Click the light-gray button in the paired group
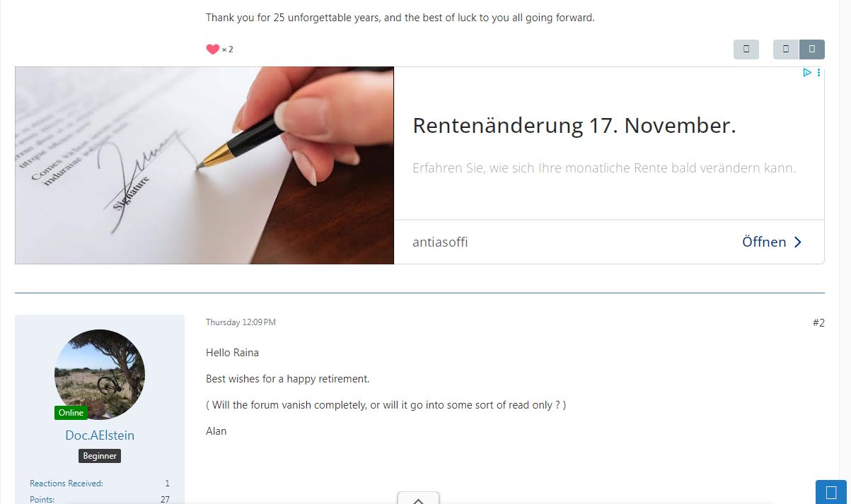The height and width of the screenshot is (504, 851). tap(786, 49)
